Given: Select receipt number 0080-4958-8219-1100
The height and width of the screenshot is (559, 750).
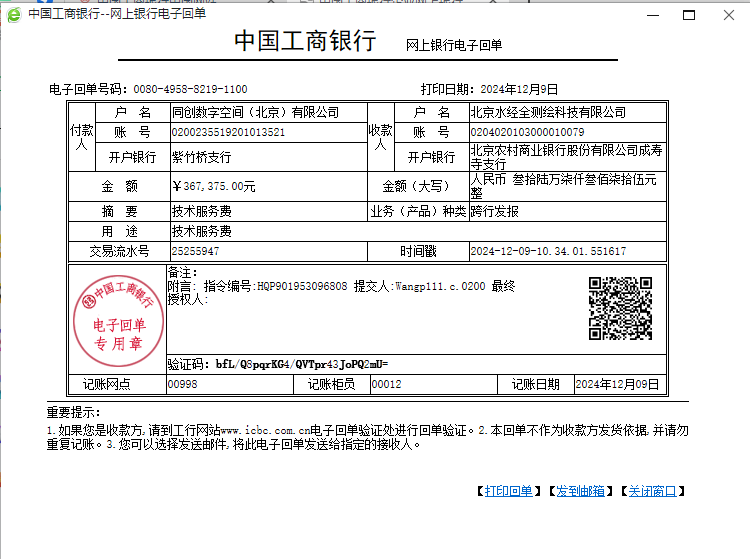Looking at the screenshot, I should tap(190, 89).
